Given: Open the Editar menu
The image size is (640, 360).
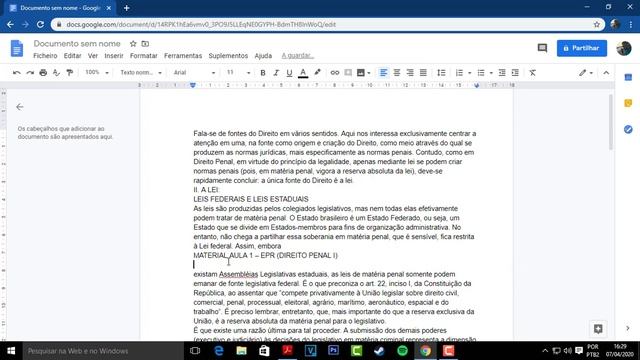Looking at the screenshot, I should click(72, 56).
